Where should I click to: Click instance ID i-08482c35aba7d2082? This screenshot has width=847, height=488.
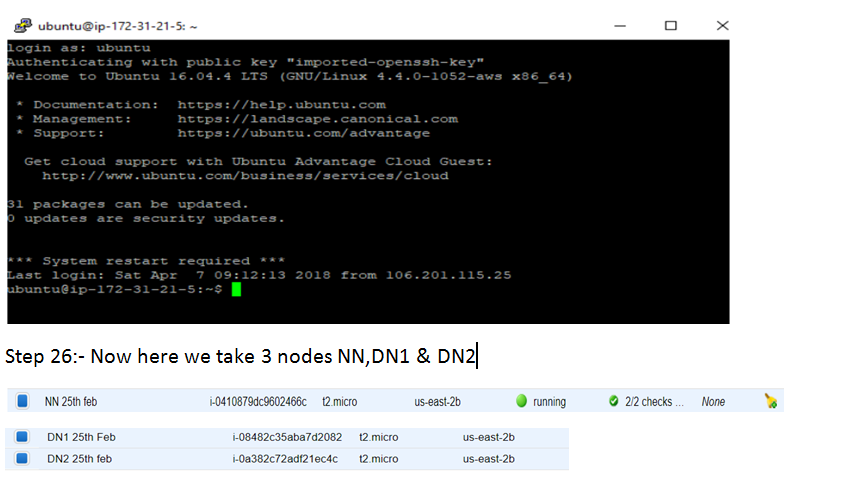pyautogui.click(x=287, y=437)
